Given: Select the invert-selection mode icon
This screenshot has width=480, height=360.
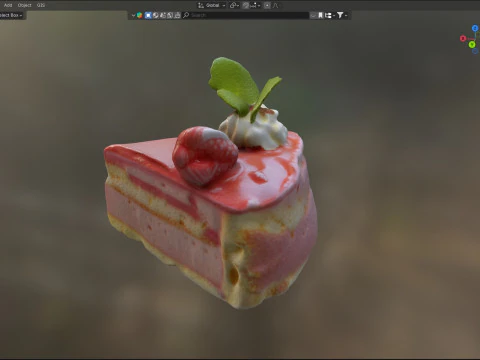Looking at the screenshot, I should pyautogui.click(x=170, y=15).
